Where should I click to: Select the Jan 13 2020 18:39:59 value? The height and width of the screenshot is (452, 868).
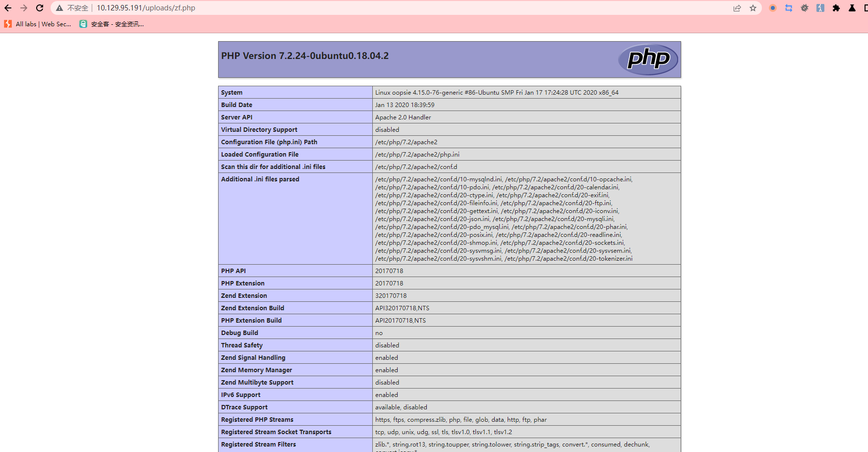point(405,105)
